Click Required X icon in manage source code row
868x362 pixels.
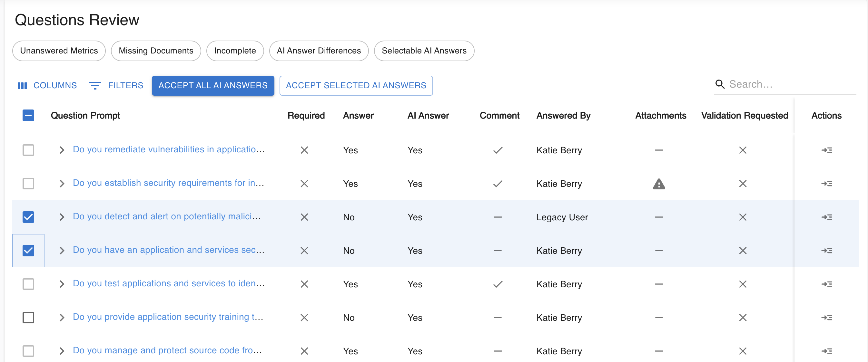point(304,351)
